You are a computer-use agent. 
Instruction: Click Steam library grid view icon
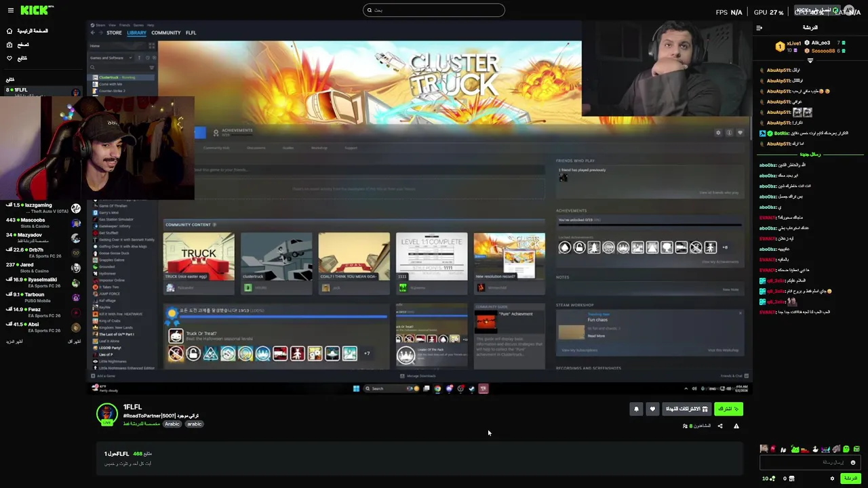[x=152, y=46]
